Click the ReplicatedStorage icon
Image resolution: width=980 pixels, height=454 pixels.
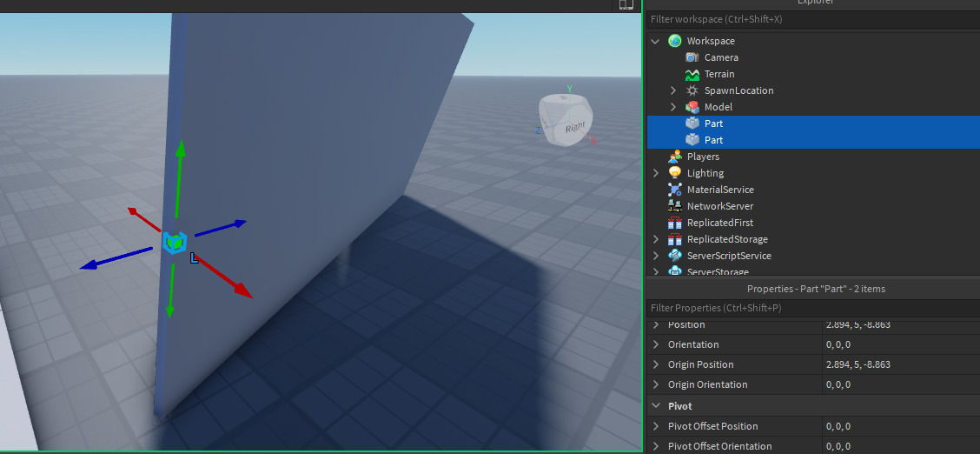point(674,239)
